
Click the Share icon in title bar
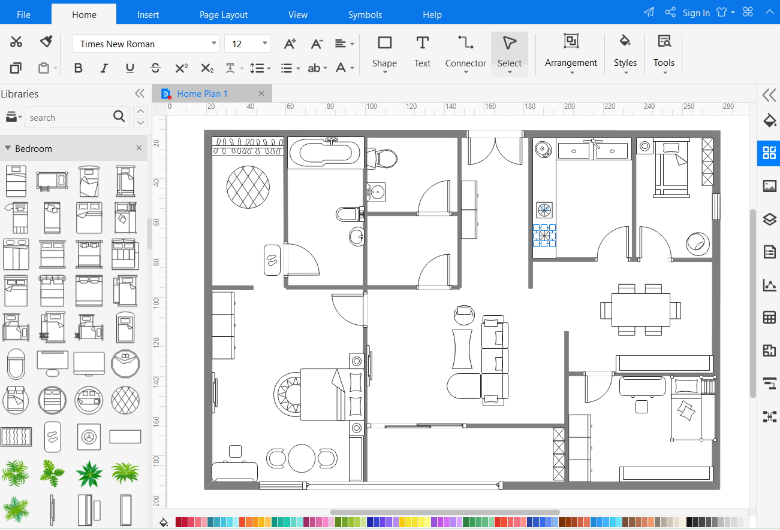pos(670,12)
